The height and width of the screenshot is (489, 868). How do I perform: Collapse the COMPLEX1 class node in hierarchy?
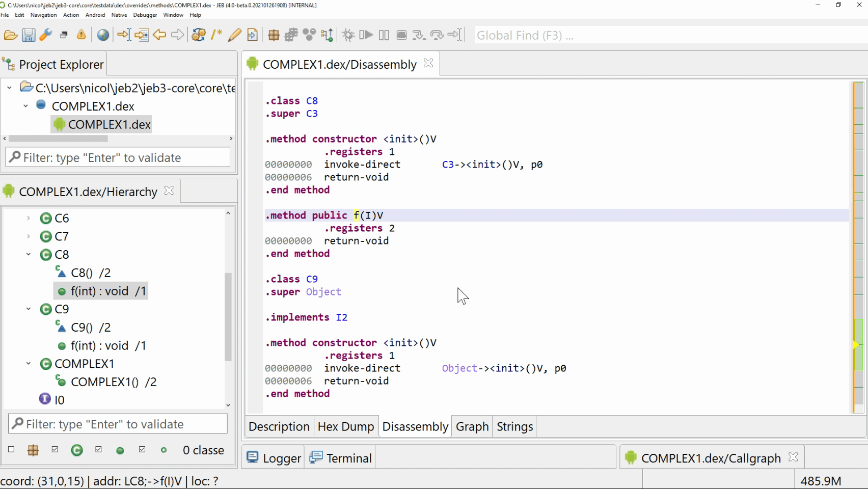29,364
